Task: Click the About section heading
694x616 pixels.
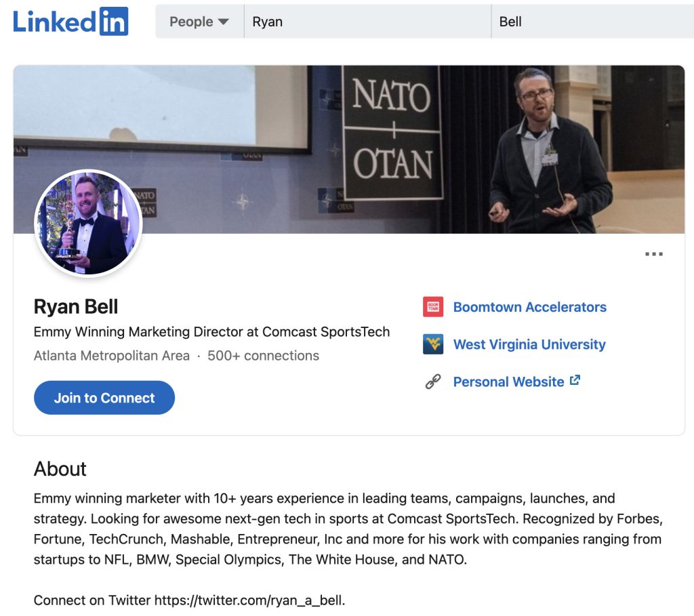Action: (60, 469)
